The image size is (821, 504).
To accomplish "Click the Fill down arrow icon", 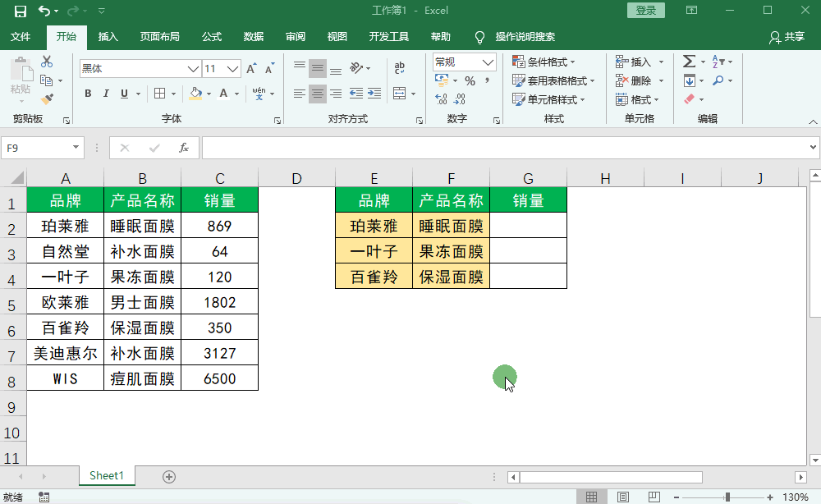I will coord(689,80).
